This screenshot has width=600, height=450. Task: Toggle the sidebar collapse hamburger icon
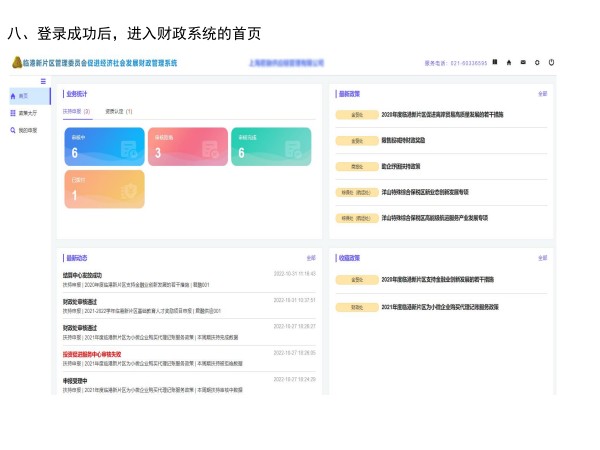pyautogui.click(x=43, y=81)
